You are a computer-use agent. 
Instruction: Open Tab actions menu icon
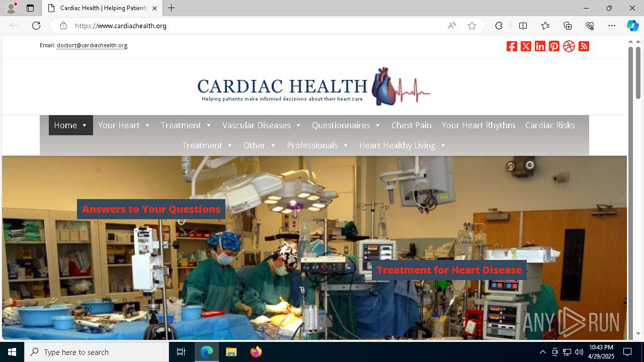(x=30, y=8)
